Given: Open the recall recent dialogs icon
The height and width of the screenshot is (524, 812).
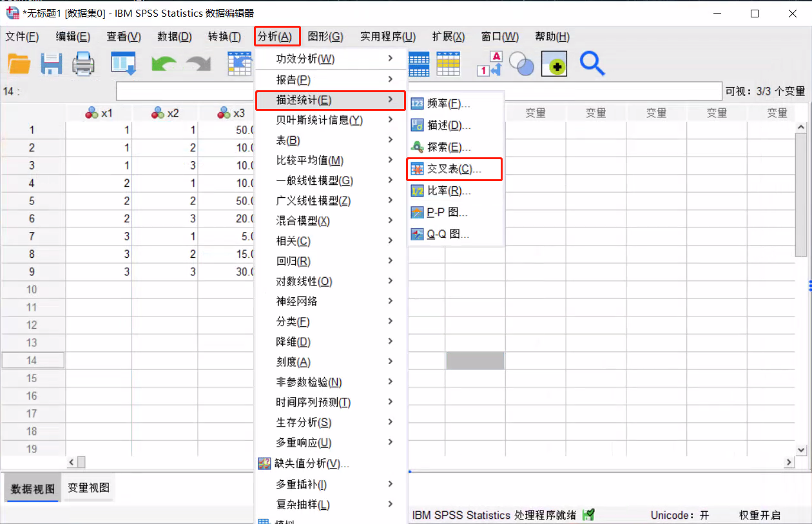Looking at the screenshot, I should (123, 63).
